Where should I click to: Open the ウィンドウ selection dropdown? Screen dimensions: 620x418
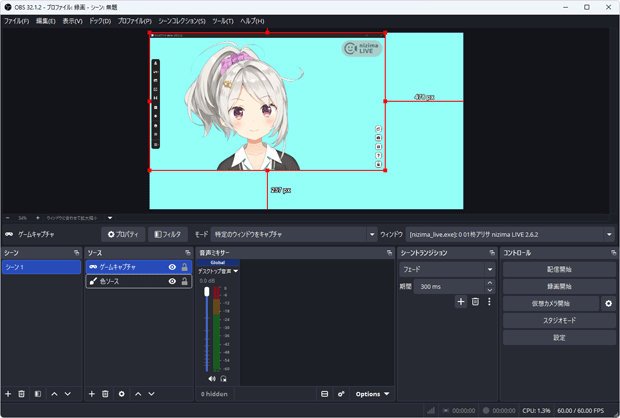pos(510,235)
